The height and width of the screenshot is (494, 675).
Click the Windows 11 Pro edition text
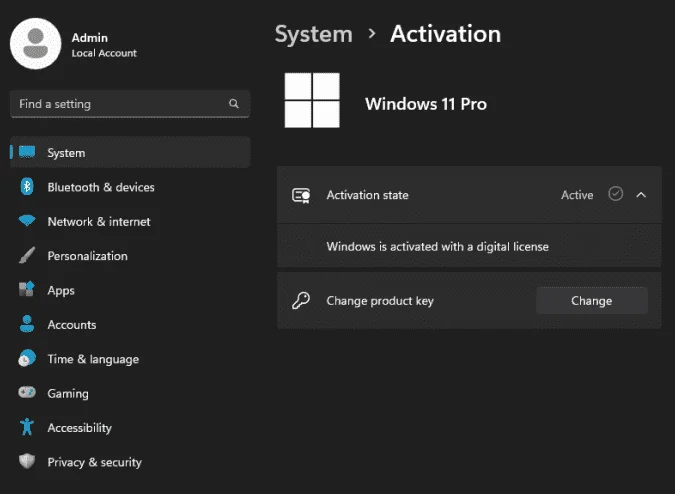426,104
